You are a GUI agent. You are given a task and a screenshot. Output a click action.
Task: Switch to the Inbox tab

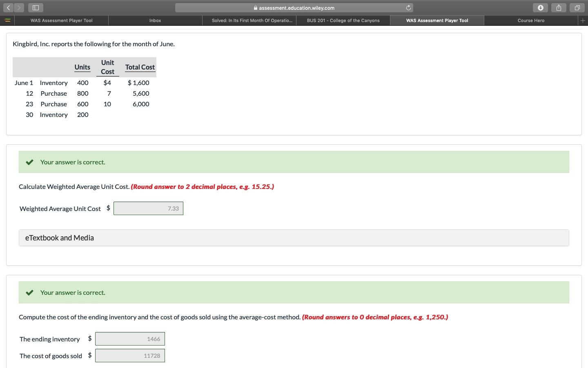coord(155,20)
